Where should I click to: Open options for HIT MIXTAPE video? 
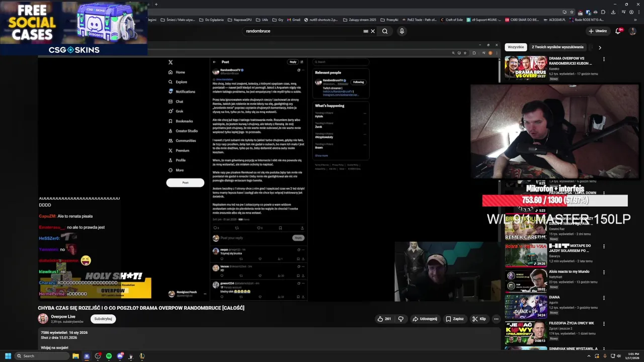click(604, 246)
